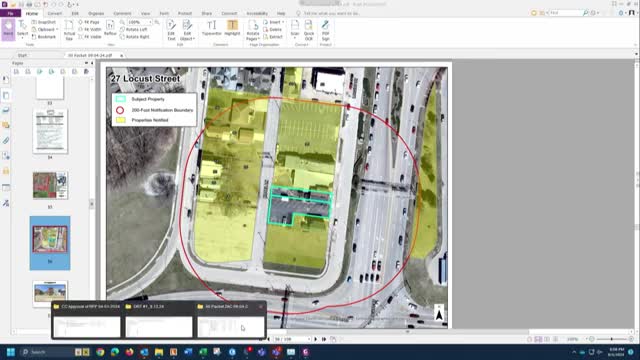Switch to the Comment ribbon tab
Viewport: 640px width, 360px height.
coord(122,13)
